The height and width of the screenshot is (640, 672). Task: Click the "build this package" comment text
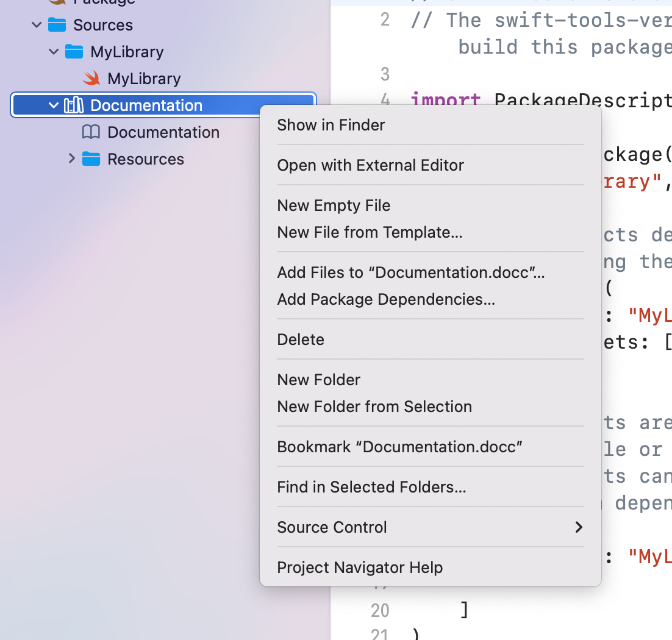click(565, 47)
